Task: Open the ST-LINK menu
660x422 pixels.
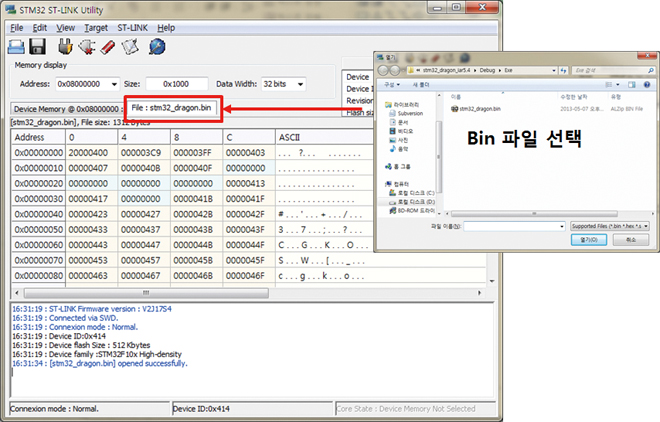Action: pyautogui.click(x=132, y=28)
